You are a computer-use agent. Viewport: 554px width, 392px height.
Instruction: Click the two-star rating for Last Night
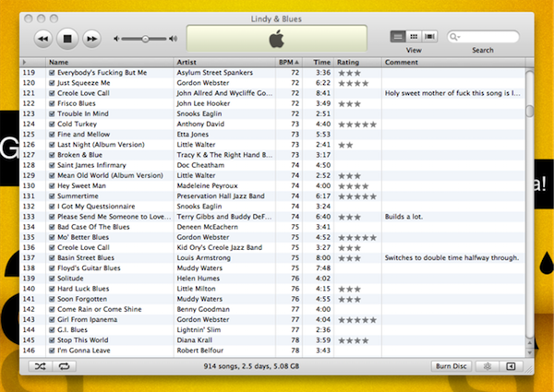pyautogui.click(x=345, y=145)
